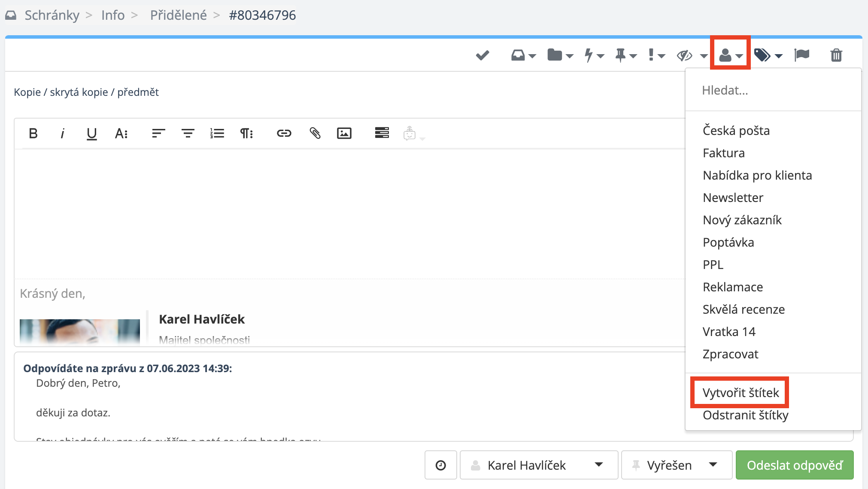Click ticket number #80346796
This screenshot has width=868, height=489.
point(262,15)
